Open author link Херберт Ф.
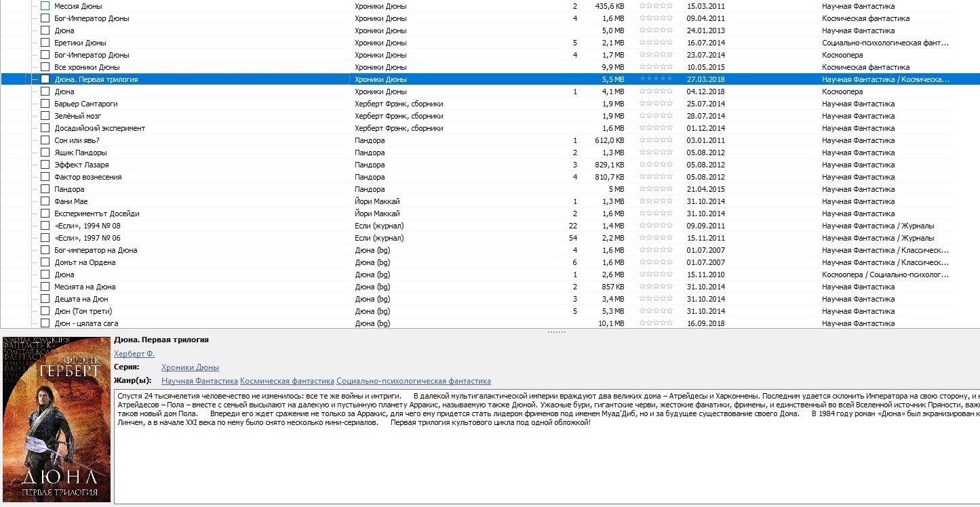The width and height of the screenshot is (980, 507). click(134, 354)
